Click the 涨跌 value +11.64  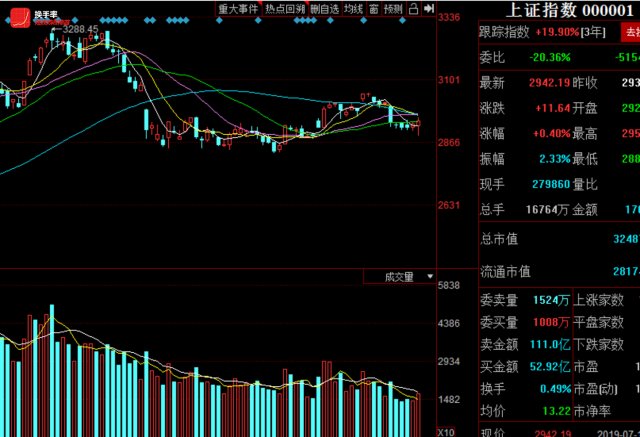[x=553, y=108]
